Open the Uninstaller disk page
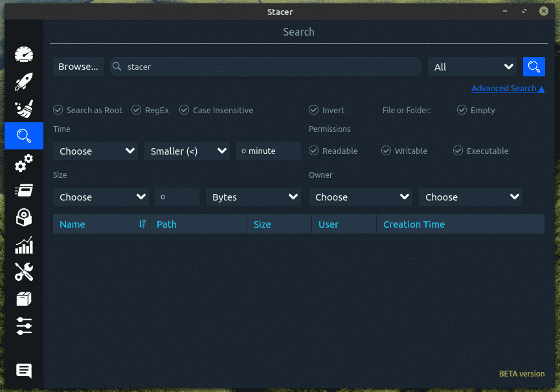Viewport: 560px width, 392px height. coord(24,217)
